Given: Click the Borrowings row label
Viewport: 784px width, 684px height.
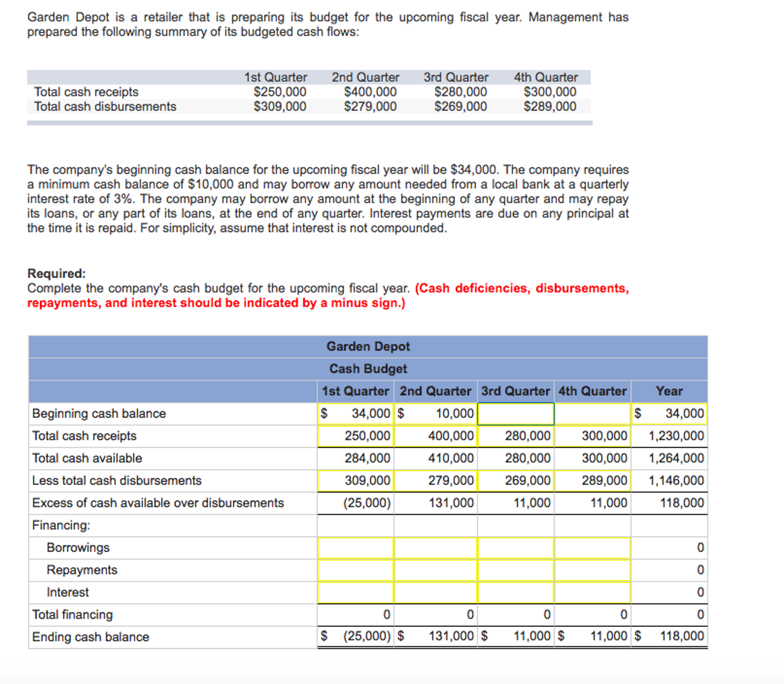Looking at the screenshot, I should click(78, 548).
